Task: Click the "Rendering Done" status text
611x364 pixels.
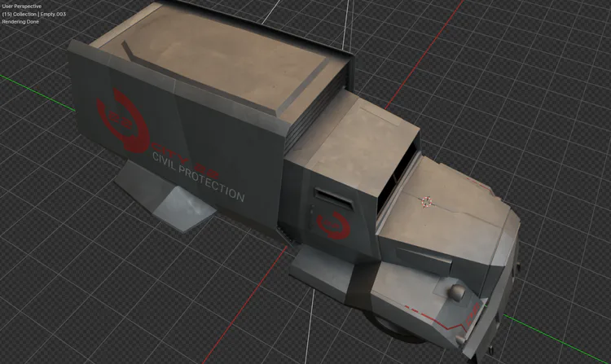Action: (x=20, y=22)
